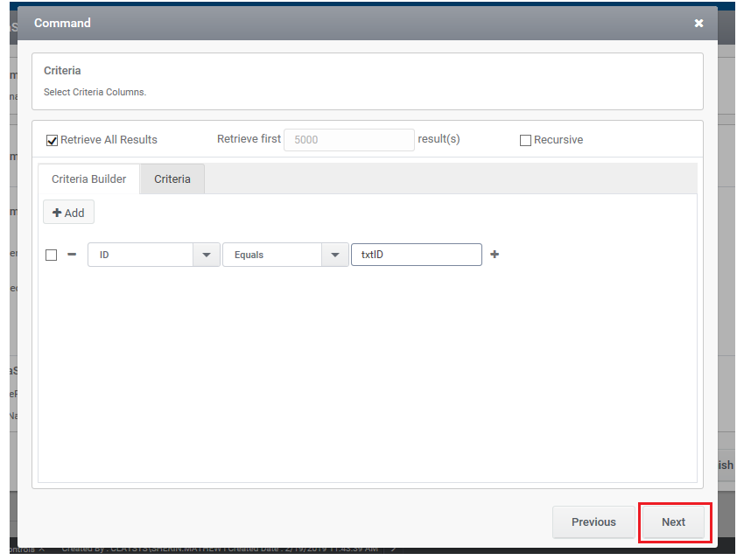Click the Retrieve first 5000 results field
744x560 pixels.
pos(349,140)
